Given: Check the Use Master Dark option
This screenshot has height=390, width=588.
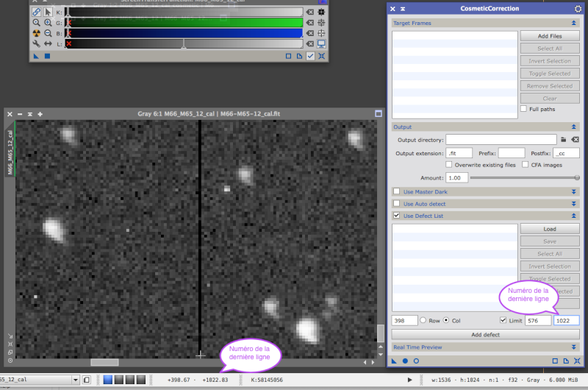Looking at the screenshot, I should (x=396, y=191).
